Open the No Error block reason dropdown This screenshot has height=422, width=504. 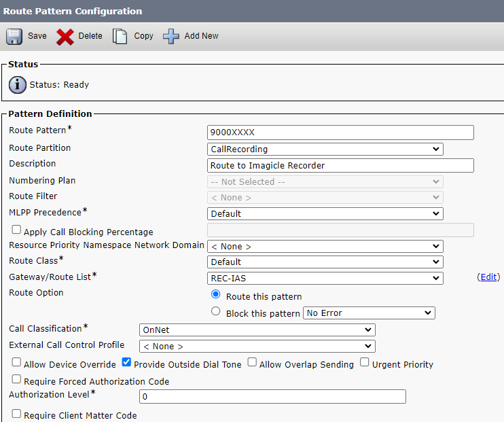coord(368,313)
